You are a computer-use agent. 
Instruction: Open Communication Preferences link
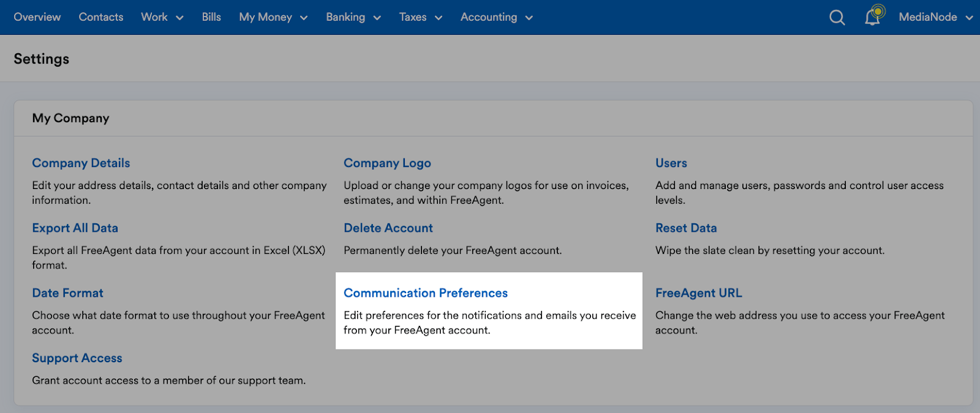point(426,293)
